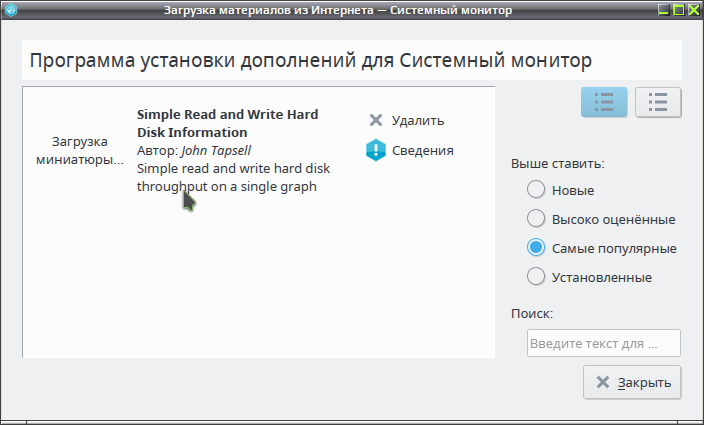Image resolution: width=704 pixels, height=425 pixels.
Task: Click the Поиск text input field
Action: click(603, 343)
